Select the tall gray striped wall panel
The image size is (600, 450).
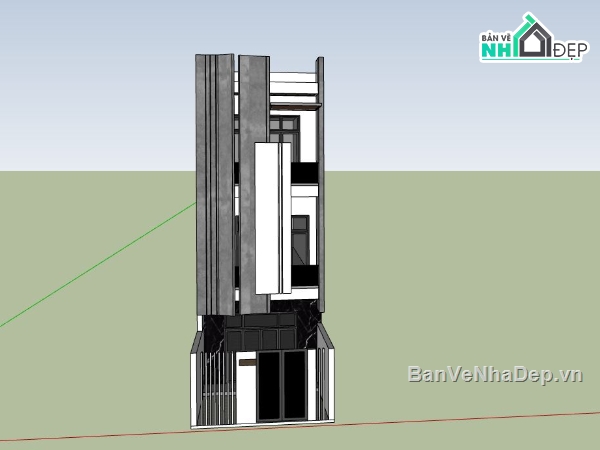[213, 180]
